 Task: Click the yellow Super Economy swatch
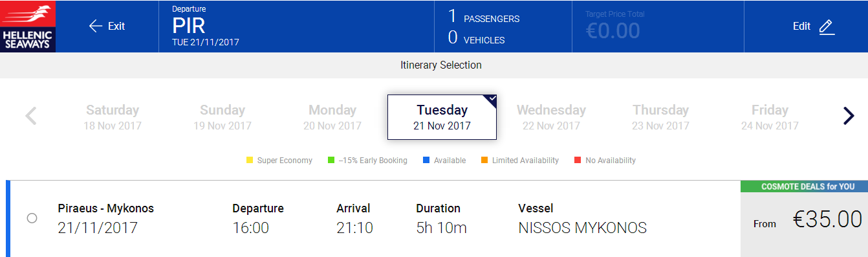coord(250,161)
